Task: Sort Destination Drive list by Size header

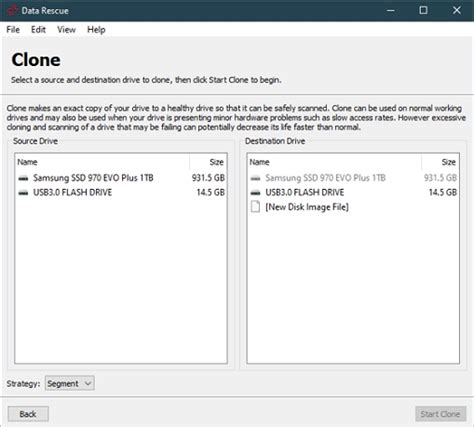Action: pyautogui.click(x=440, y=162)
